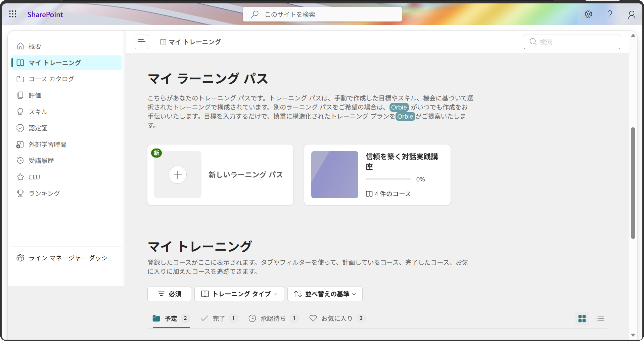Screen dimensions: 644x341
Task: Click the 検索 field in training header
Action: pos(572,42)
